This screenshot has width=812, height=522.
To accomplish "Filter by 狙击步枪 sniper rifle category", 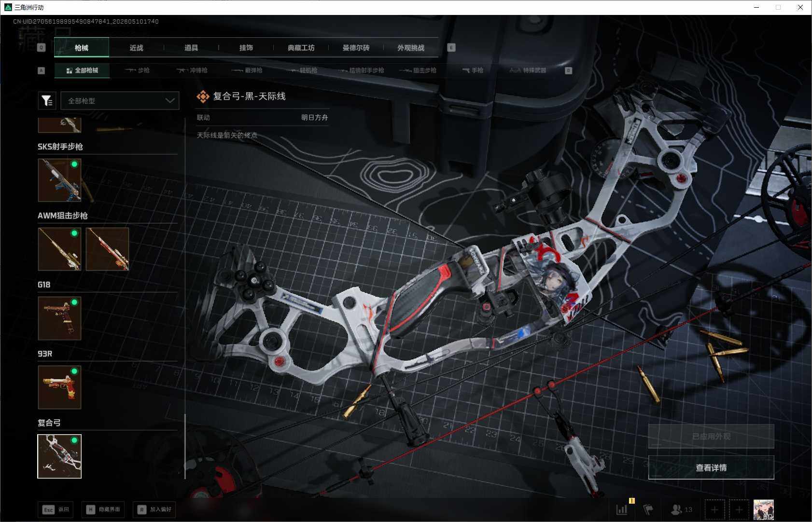I will (x=418, y=70).
